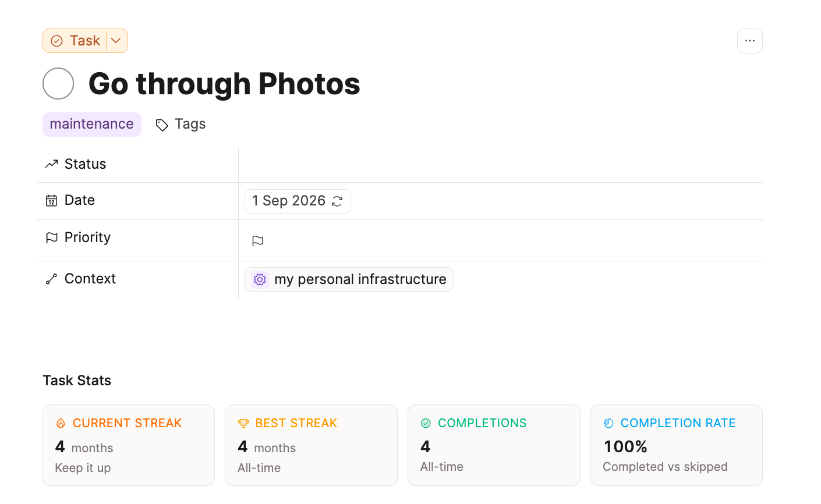This screenshot has width=821, height=504.
Task: Click the recurrence icon beside 1 Sep 2026
Action: coord(337,201)
